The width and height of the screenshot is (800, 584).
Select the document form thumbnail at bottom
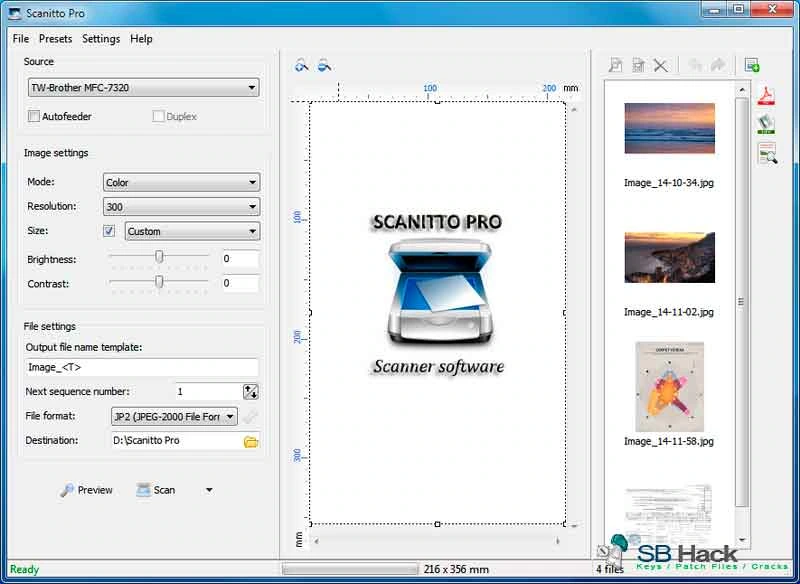pos(667,515)
